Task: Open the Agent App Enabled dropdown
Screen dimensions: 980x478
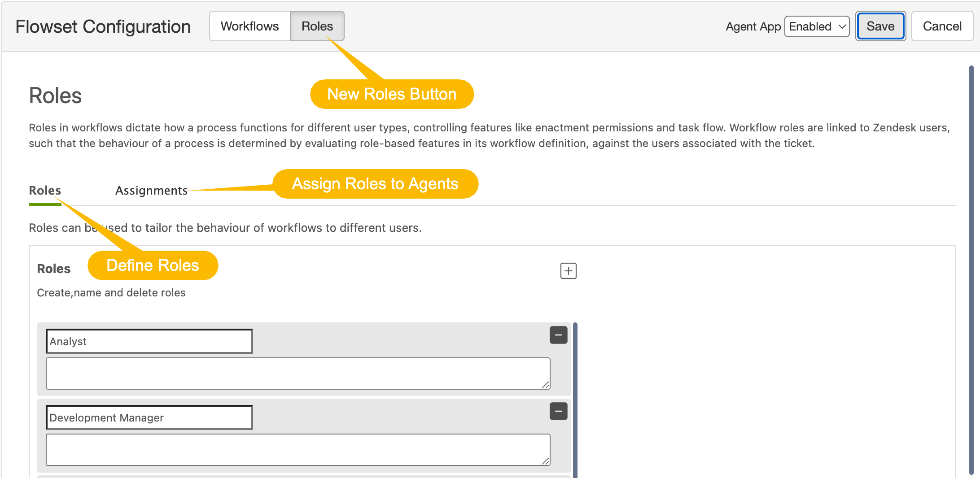Action: click(x=817, y=26)
